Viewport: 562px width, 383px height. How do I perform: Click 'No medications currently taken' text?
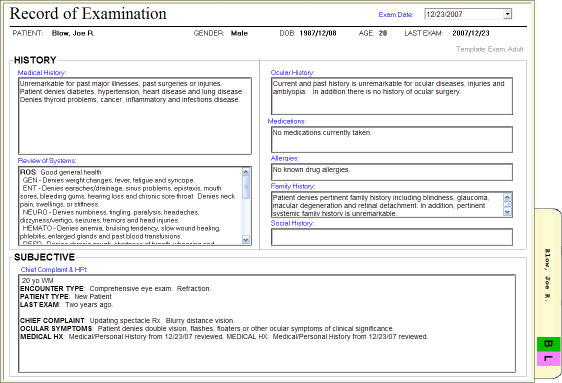322,133
